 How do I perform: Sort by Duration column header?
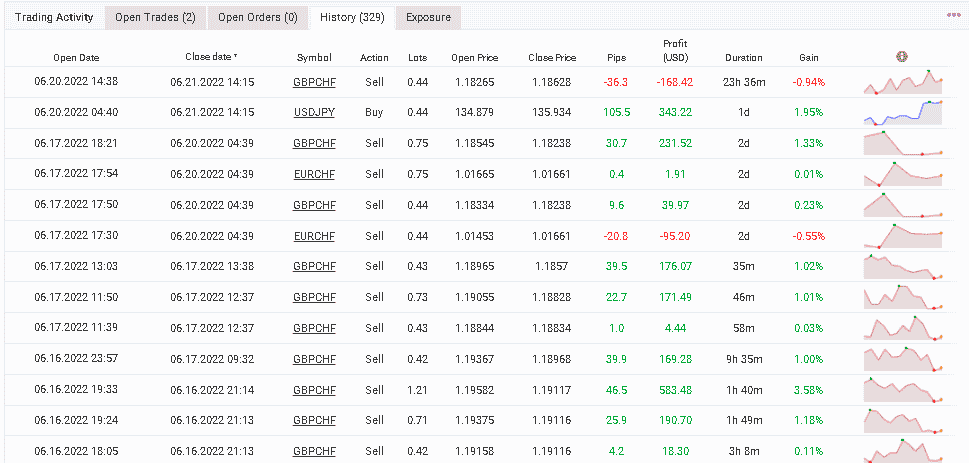coord(743,57)
